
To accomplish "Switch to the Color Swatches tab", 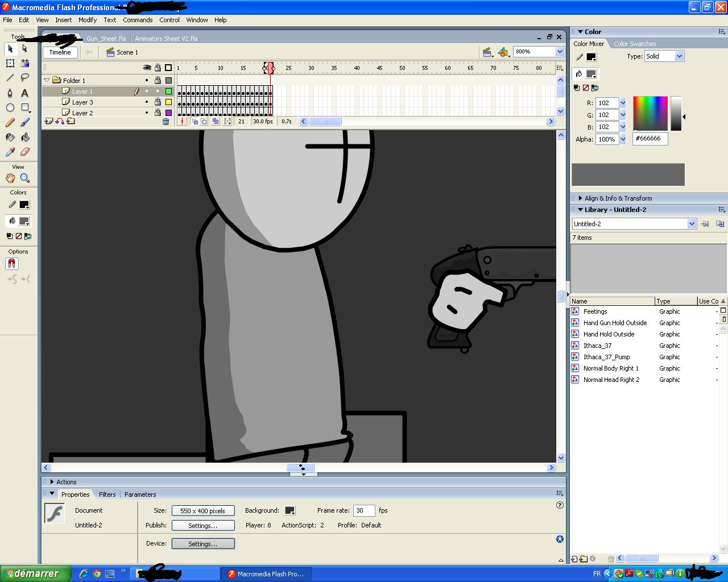I will (635, 44).
